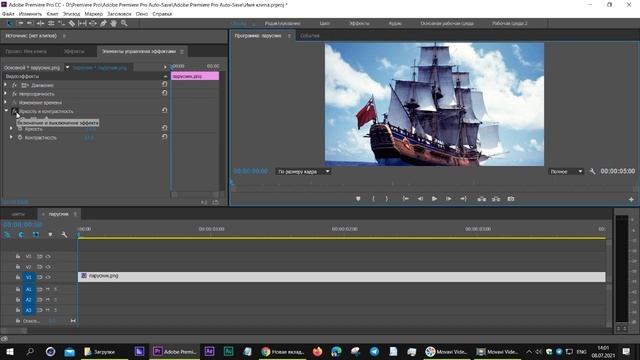640x360 pixels.
Task: Toggle animation stopwatch for Контрастность
Action: pyautogui.click(x=20, y=138)
